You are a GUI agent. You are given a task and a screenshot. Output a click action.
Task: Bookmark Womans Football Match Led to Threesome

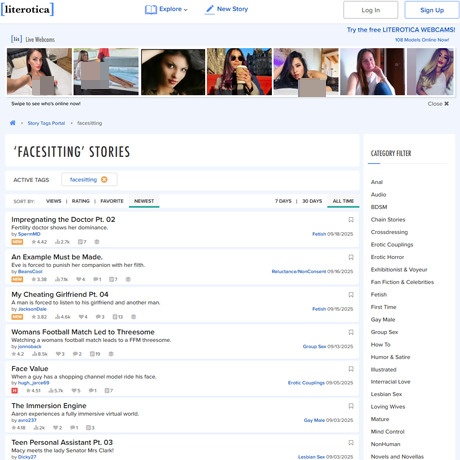pyautogui.click(x=351, y=332)
